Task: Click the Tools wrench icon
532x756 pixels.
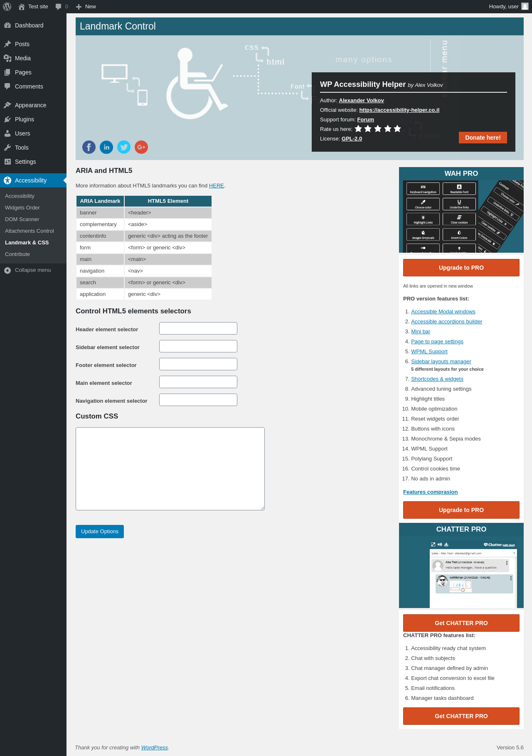Action: point(7,148)
